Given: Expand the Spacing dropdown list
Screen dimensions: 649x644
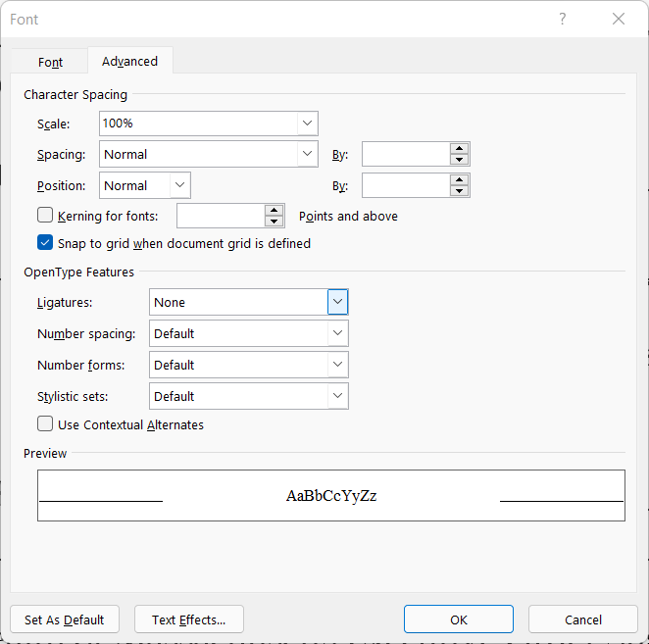Looking at the screenshot, I should tap(307, 154).
